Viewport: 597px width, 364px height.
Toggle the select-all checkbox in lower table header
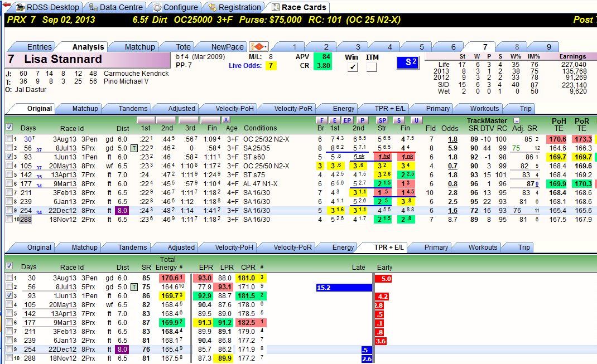pyautogui.click(x=9, y=266)
